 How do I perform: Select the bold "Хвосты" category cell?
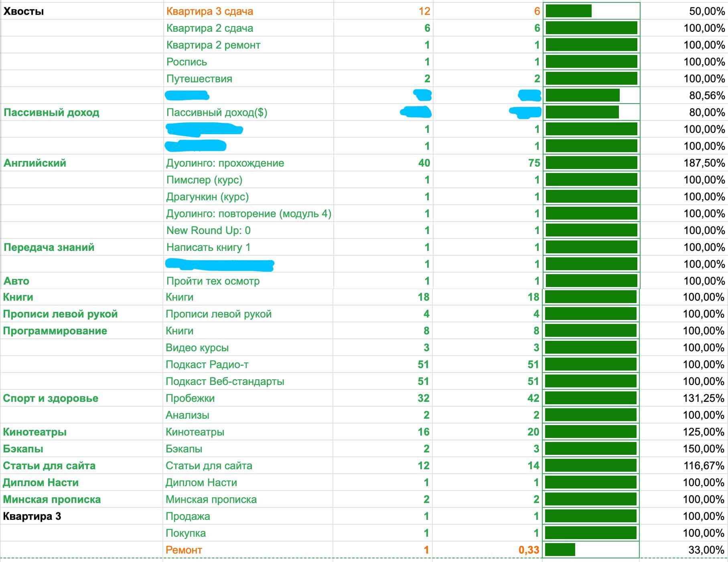pyautogui.click(x=24, y=11)
